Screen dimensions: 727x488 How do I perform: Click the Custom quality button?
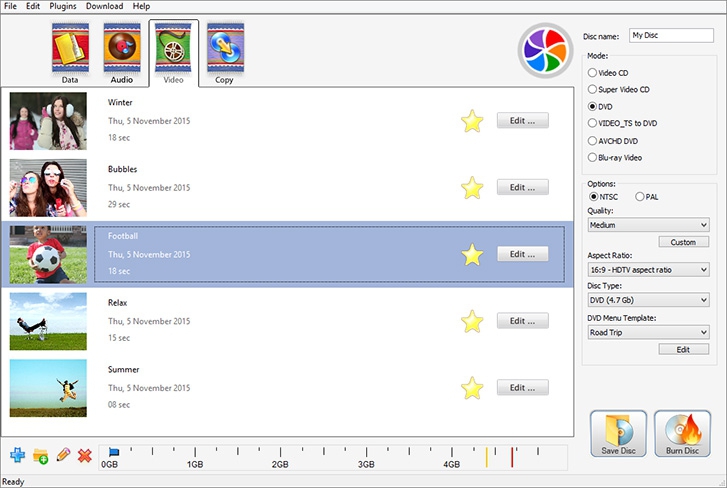tap(683, 242)
